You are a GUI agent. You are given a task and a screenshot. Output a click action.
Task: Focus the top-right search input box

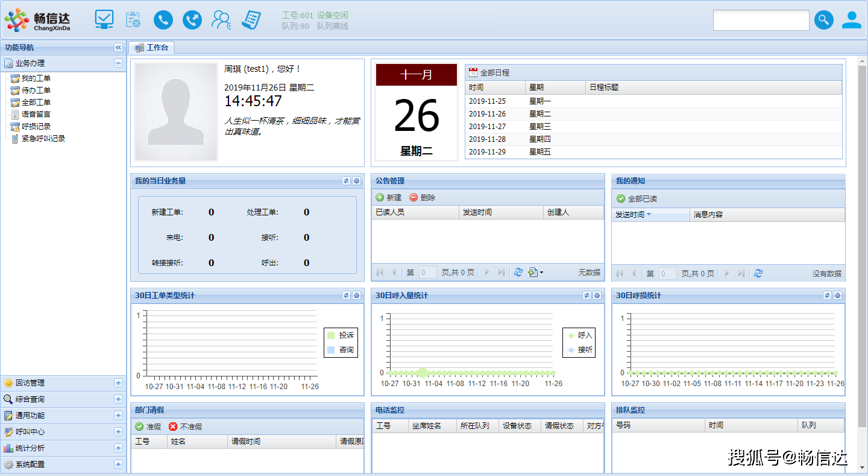pyautogui.click(x=761, y=20)
